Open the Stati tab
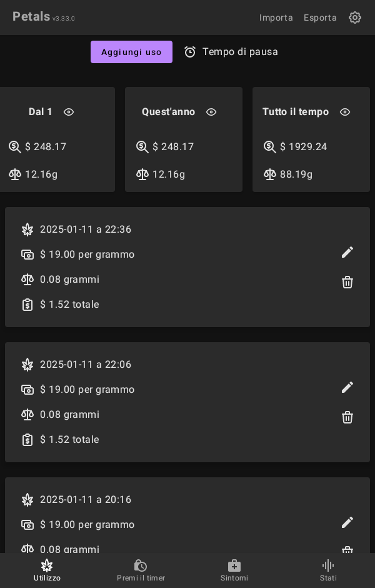This screenshot has height=588, width=375. pos(328,570)
